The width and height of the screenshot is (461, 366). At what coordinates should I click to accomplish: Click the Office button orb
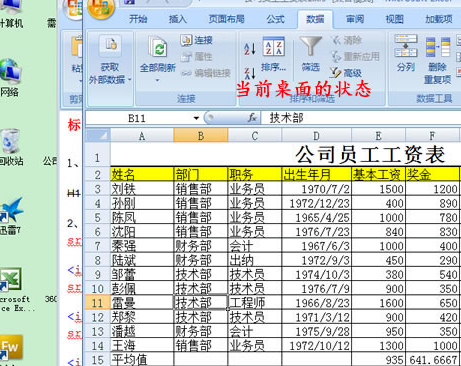click(101, 7)
